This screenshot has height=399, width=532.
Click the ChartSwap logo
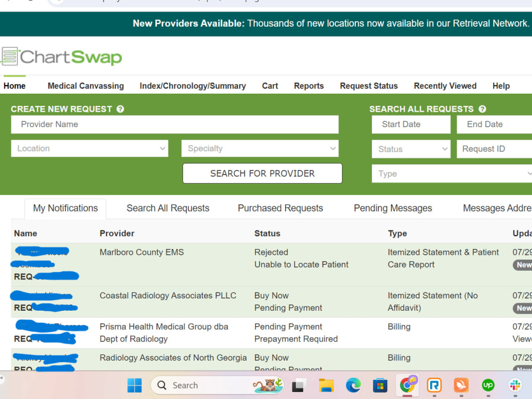pos(61,56)
